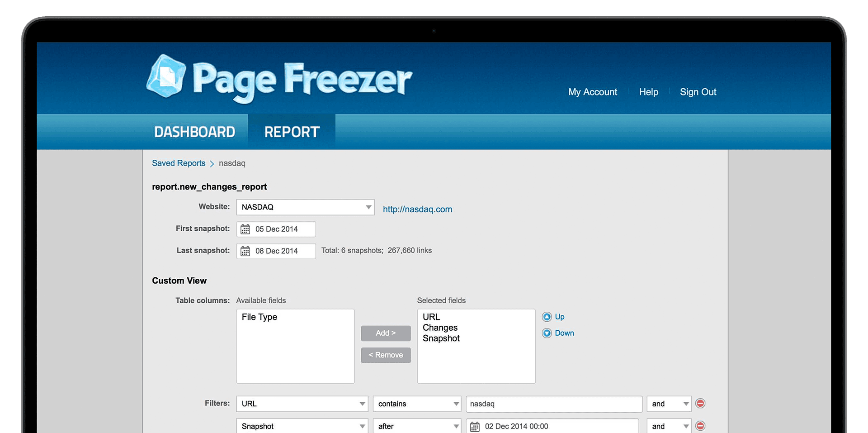This screenshot has width=868, height=433.
Task: Open the First snapshot calendar icon
Action: pyautogui.click(x=245, y=229)
